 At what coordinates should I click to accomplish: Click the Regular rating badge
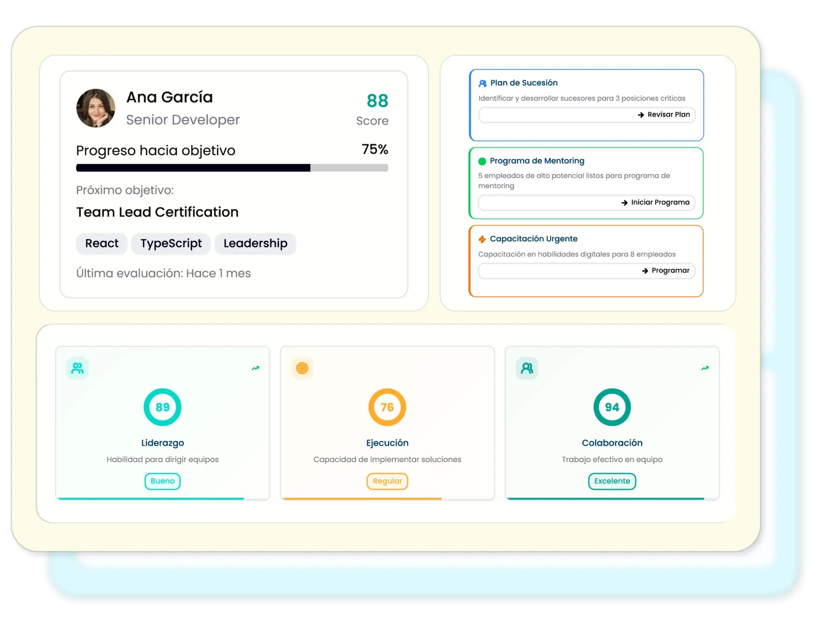pos(387,481)
